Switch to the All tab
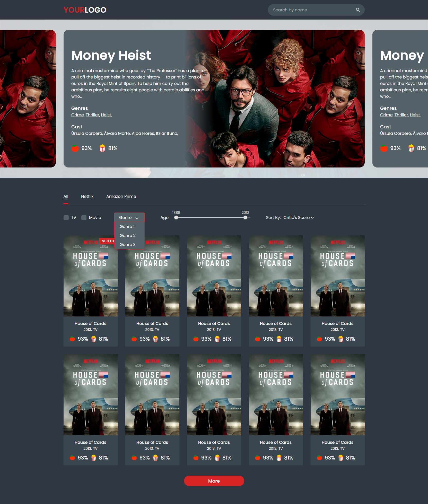 point(66,196)
